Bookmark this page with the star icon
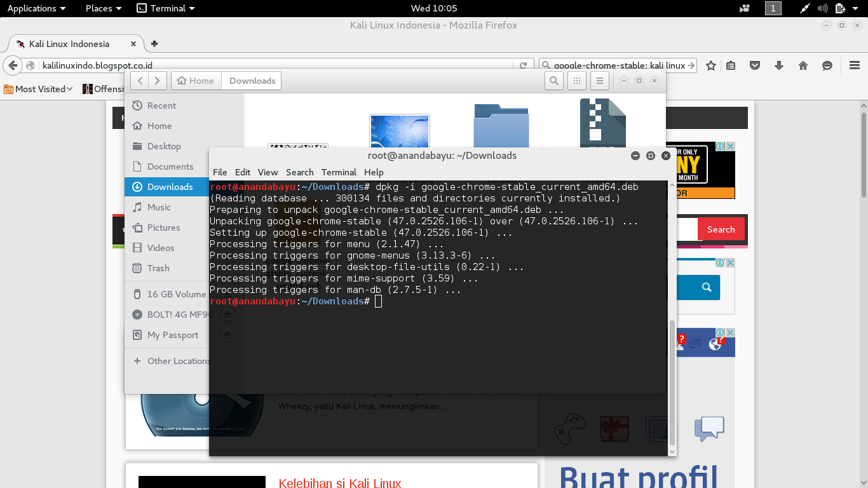Screen dimensions: 868x488 click(x=711, y=65)
